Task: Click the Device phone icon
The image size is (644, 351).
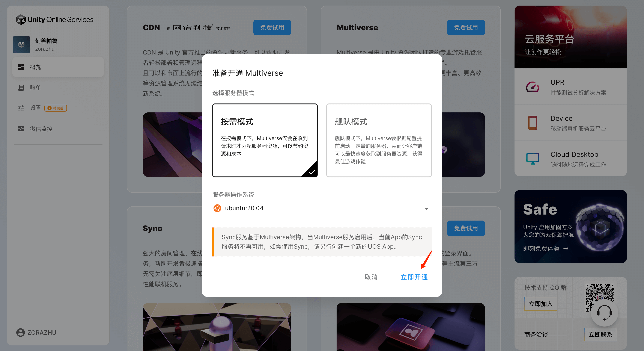Action: pyautogui.click(x=532, y=123)
